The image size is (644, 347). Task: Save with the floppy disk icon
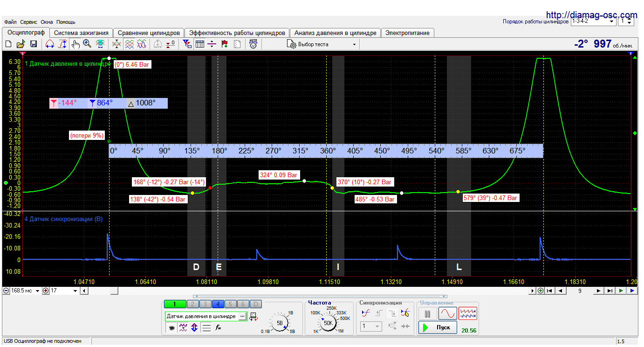(33, 44)
